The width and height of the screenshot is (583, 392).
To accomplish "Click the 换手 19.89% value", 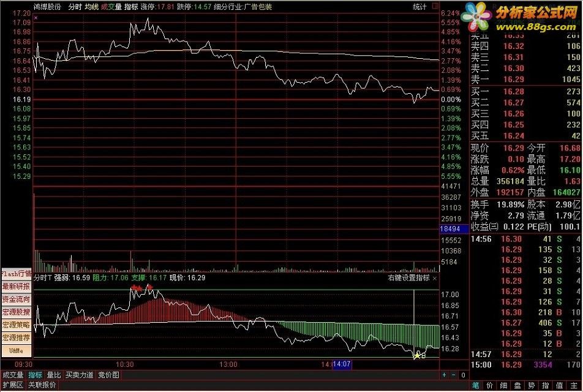I will 510,205.
